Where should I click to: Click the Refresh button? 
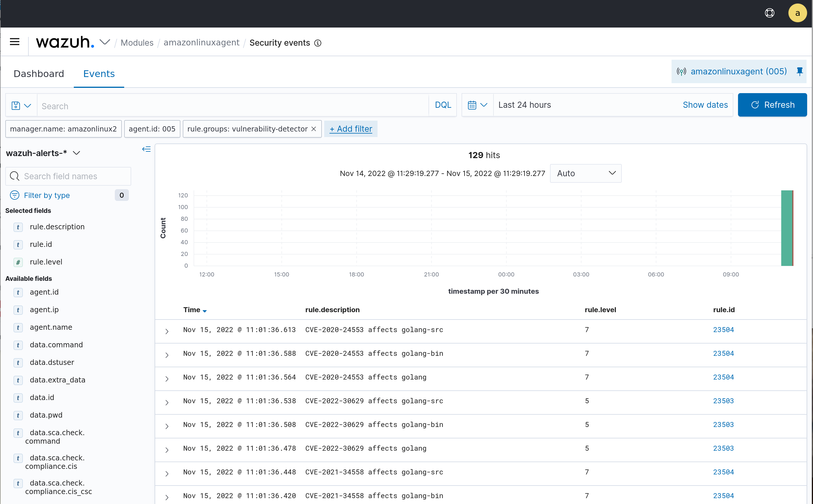[x=772, y=105]
